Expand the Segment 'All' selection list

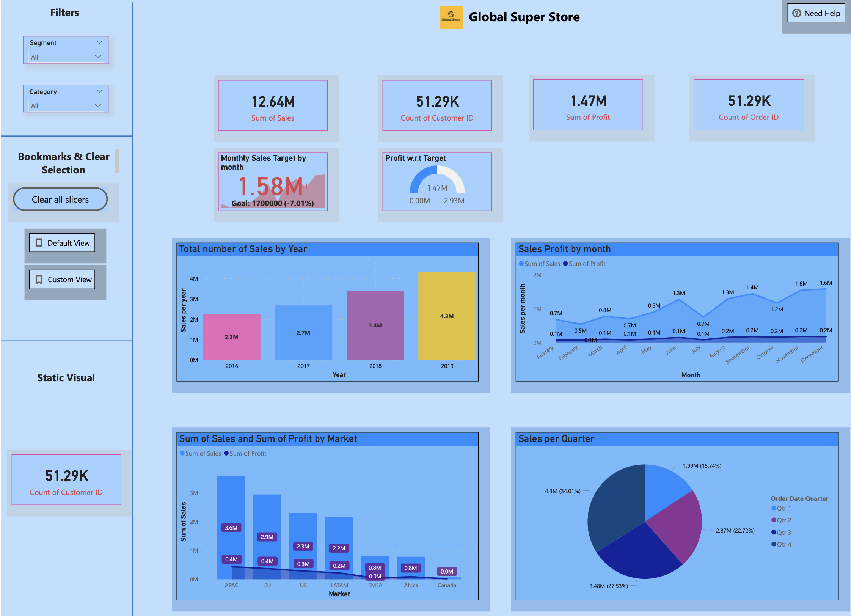[98, 56]
